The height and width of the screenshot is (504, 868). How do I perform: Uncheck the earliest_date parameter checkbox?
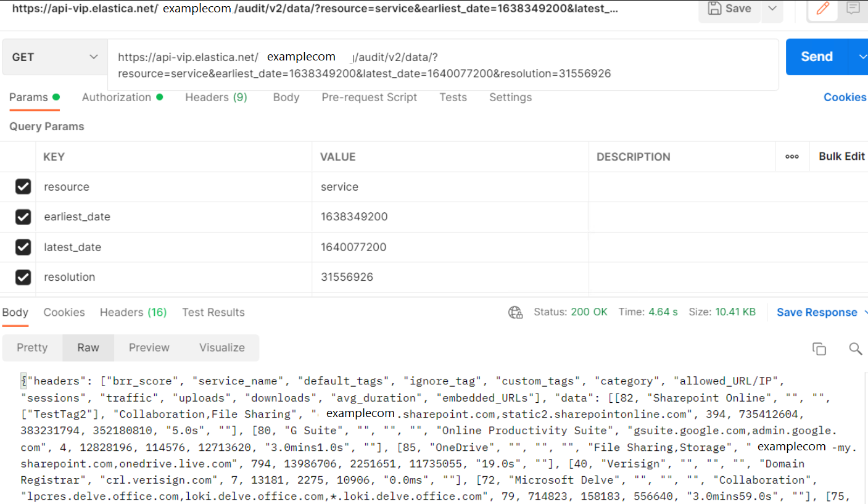23,217
